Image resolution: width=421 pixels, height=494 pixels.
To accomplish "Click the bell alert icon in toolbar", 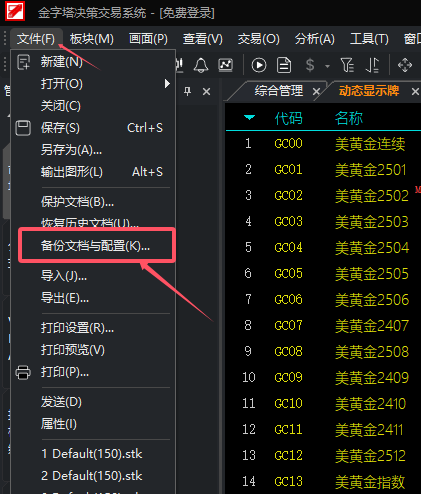I will pyautogui.click(x=201, y=65).
